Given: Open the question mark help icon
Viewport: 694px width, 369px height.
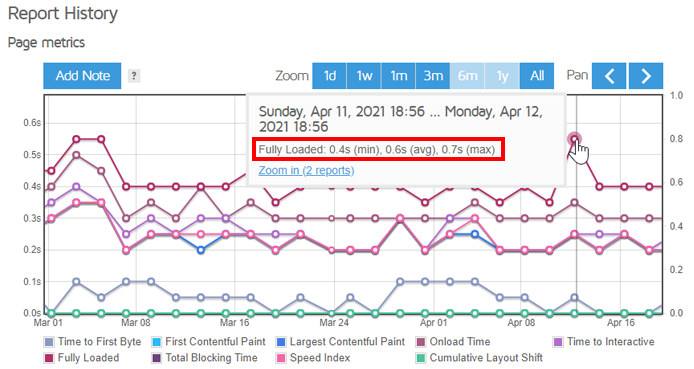Looking at the screenshot, I should 134,76.
